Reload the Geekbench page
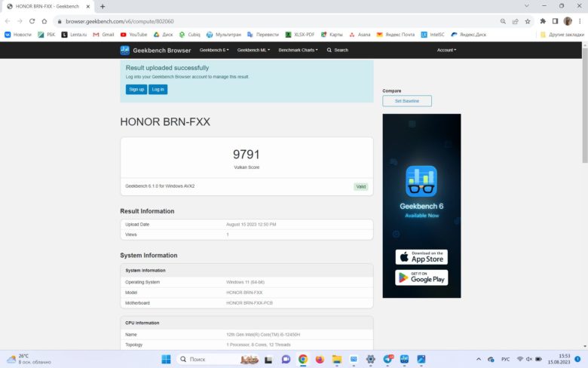The image size is (588, 368). pos(32,21)
